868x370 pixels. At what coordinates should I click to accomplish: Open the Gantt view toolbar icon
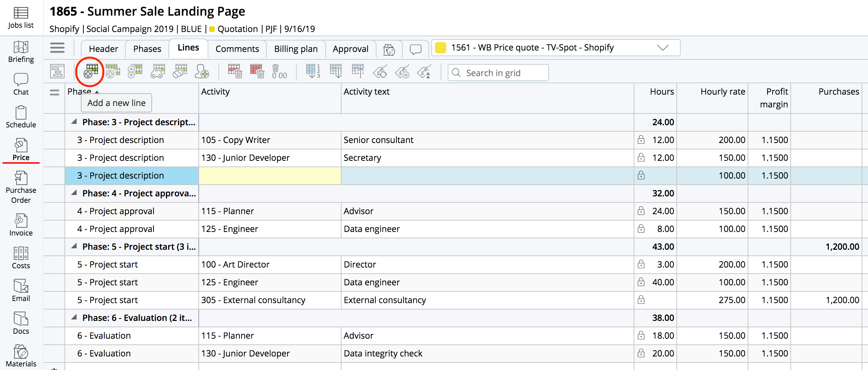point(57,72)
